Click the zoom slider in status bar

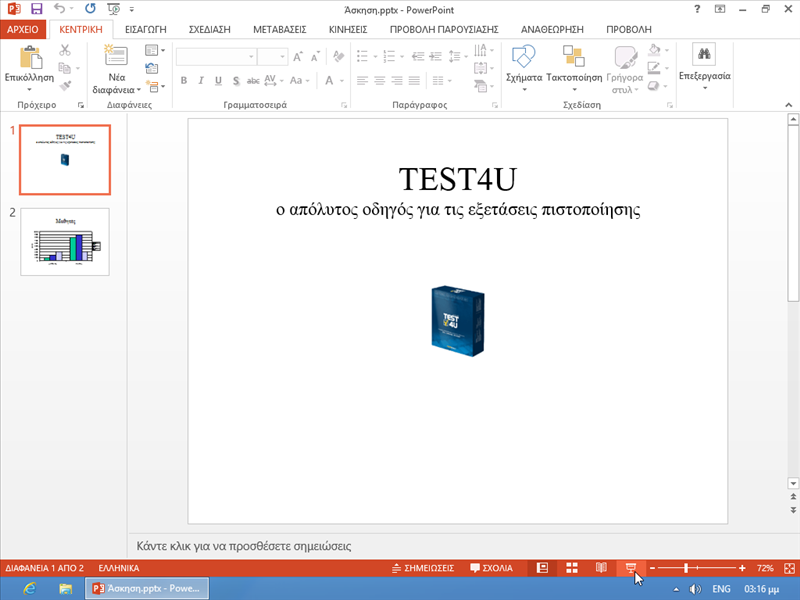[697, 568]
